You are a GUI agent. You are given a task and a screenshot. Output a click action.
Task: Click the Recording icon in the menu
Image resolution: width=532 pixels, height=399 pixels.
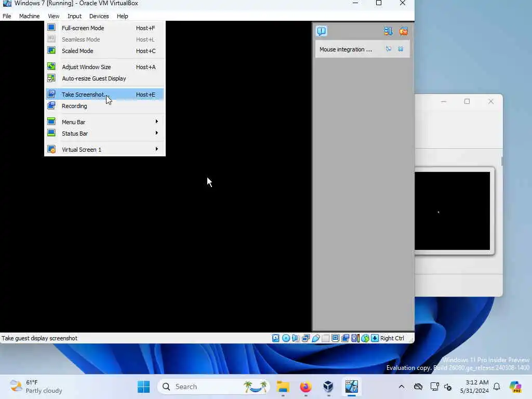(x=51, y=105)
